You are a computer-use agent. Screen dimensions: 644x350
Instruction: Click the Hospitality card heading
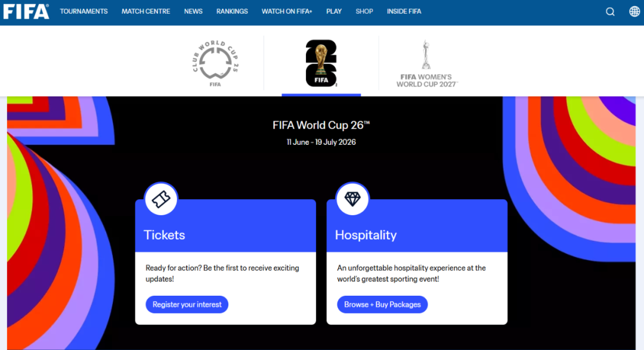366,235
